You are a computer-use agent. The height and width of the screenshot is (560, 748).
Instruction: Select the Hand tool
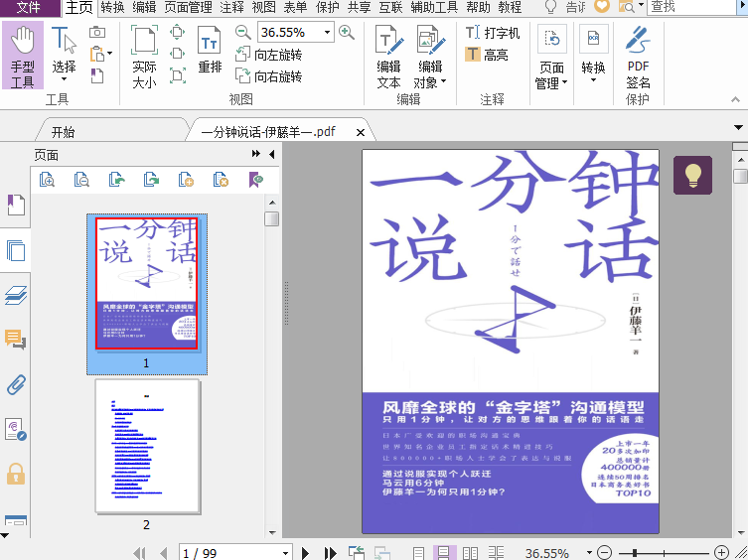(x=23, y=56)
